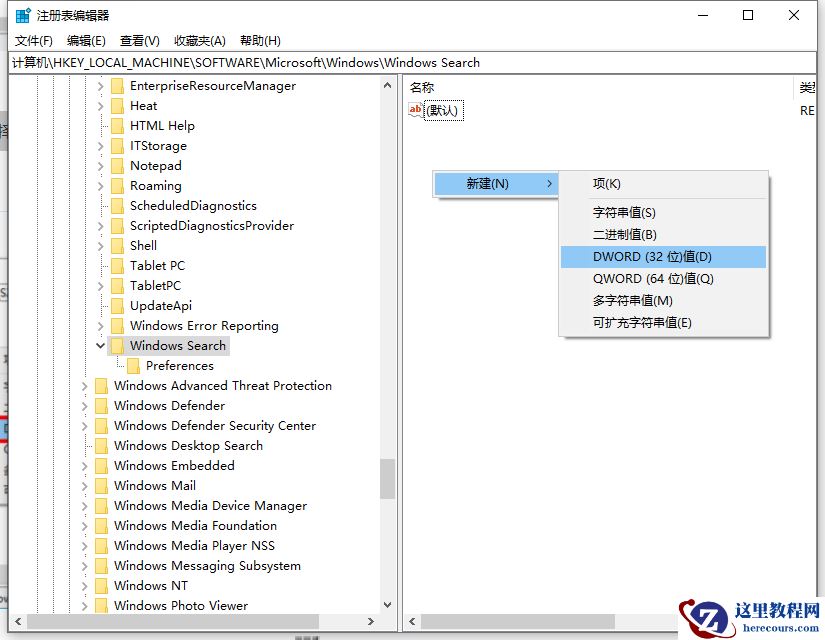Expand the Windows Media Foundation node
Viewport: 825px width, 640px height.
tap(85, 525)
